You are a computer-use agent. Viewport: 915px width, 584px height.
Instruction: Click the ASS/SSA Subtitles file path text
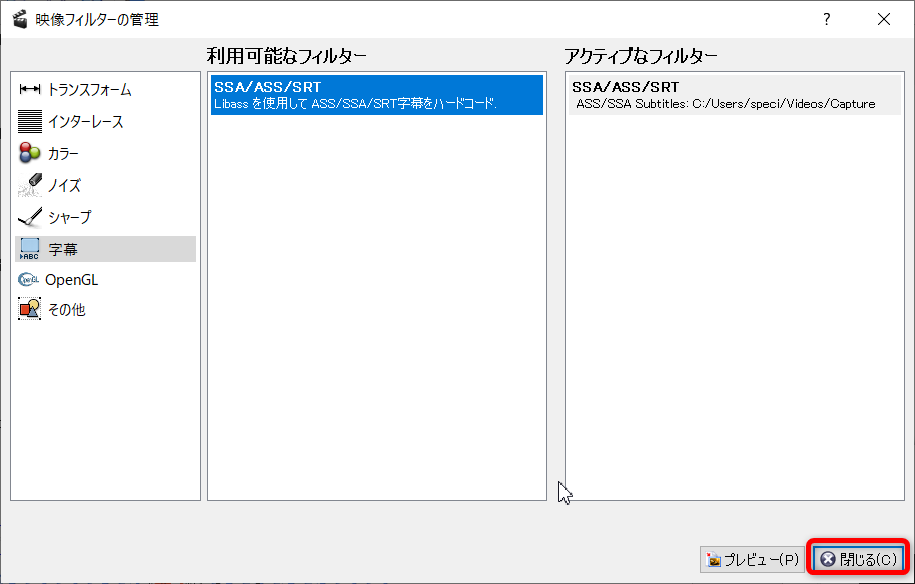coord(725,104)
